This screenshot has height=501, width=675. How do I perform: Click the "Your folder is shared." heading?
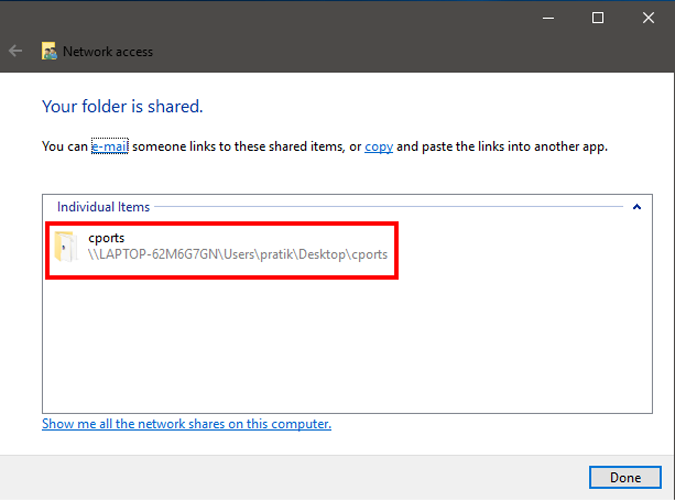[122, 106]
